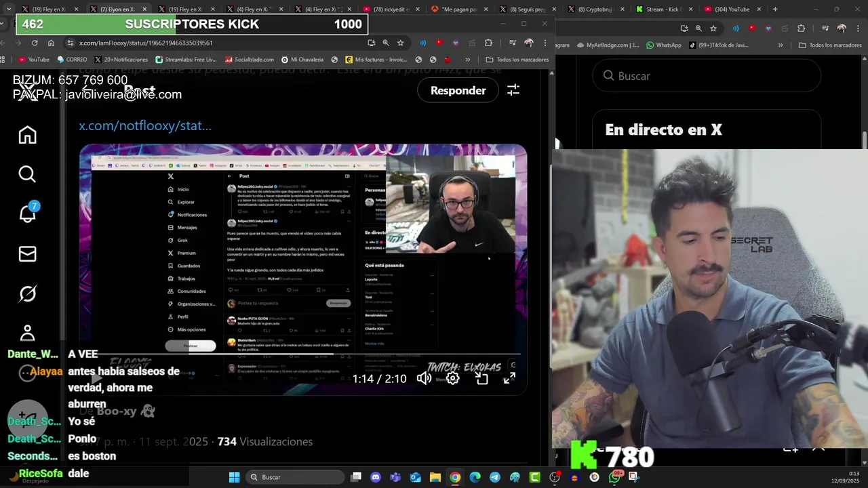Open profile avatar in front browser window toolbar
The height and width of the screenshot is (488, 868).
click(529, 43)
